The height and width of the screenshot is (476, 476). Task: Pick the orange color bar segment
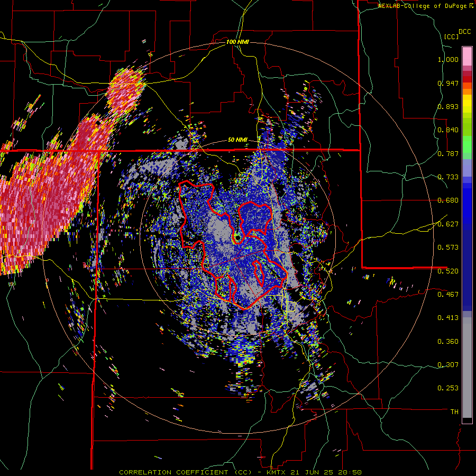click(467, 91)
